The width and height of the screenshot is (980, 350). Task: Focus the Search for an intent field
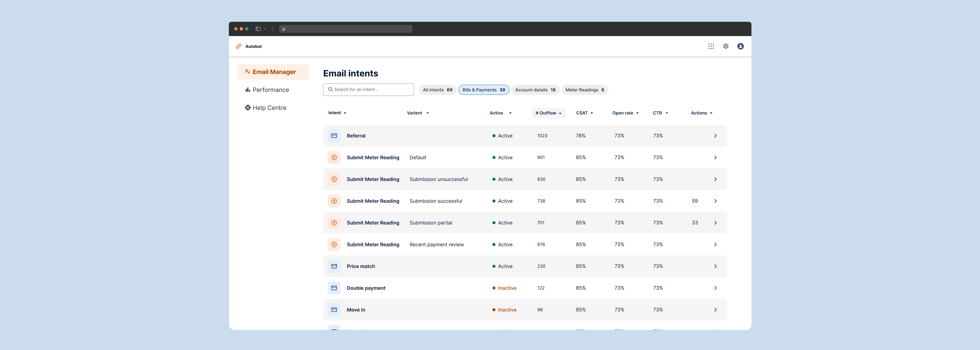(x=368, y=89)
